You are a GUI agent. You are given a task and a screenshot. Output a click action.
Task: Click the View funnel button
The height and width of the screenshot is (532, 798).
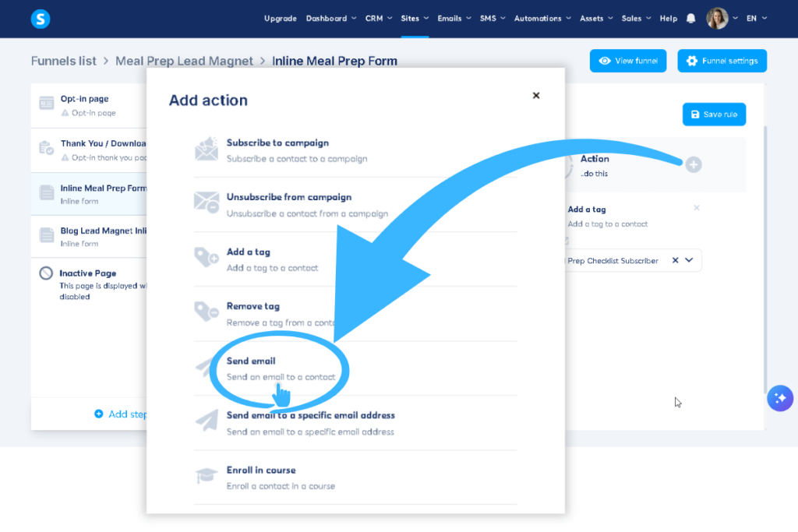627,60
